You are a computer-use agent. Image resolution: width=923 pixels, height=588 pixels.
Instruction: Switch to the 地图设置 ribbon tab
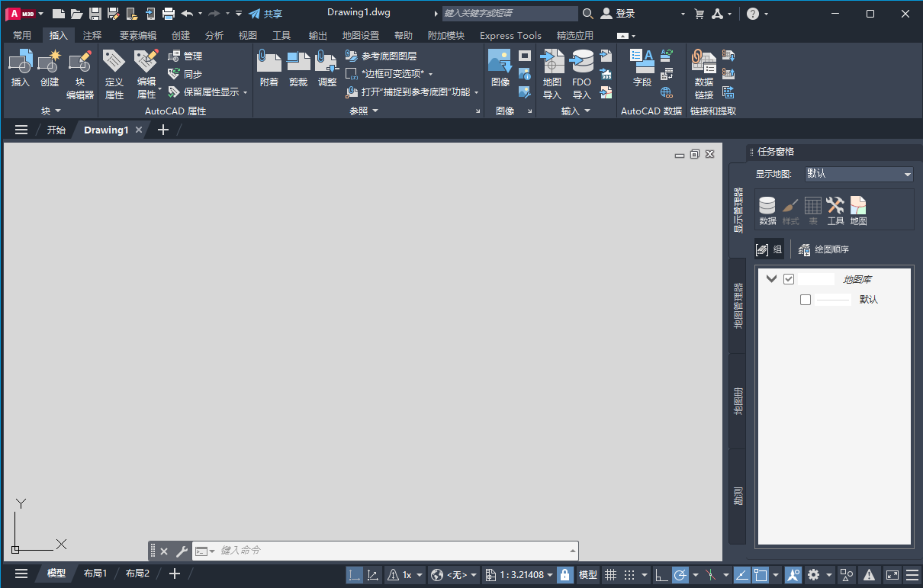coord(361,35)
